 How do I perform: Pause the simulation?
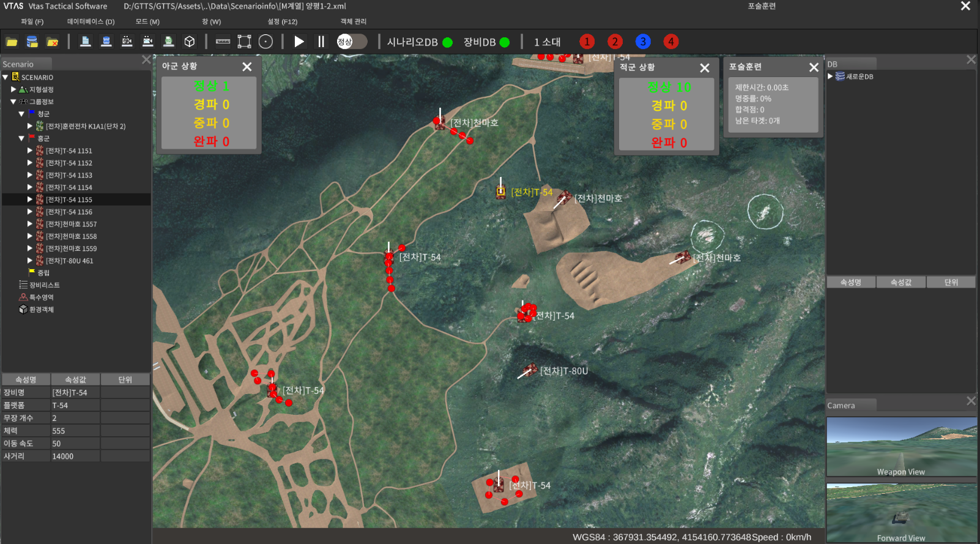tap(321, 42)
